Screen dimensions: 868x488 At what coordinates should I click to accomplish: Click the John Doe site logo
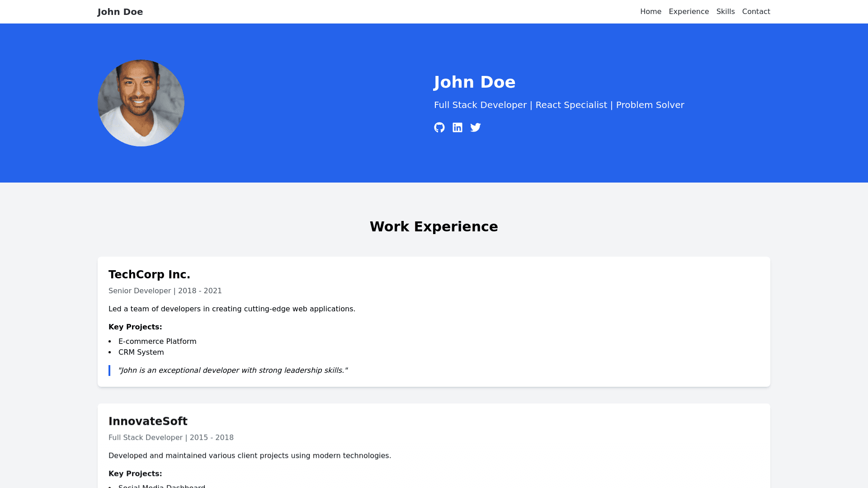(x=120, y=12)
